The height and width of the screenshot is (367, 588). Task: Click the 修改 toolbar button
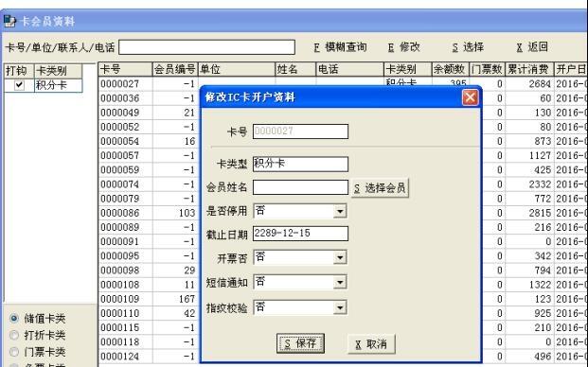click(x=403, y=47)
